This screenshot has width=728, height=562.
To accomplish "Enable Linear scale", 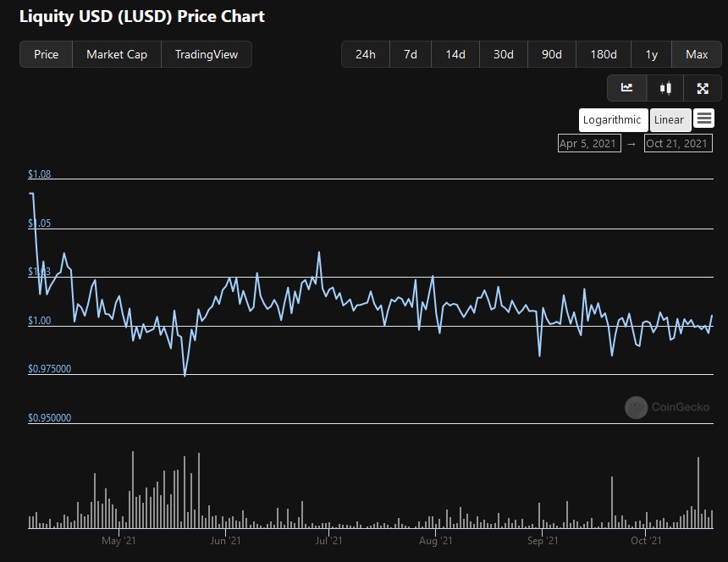I will pos(670,119).
